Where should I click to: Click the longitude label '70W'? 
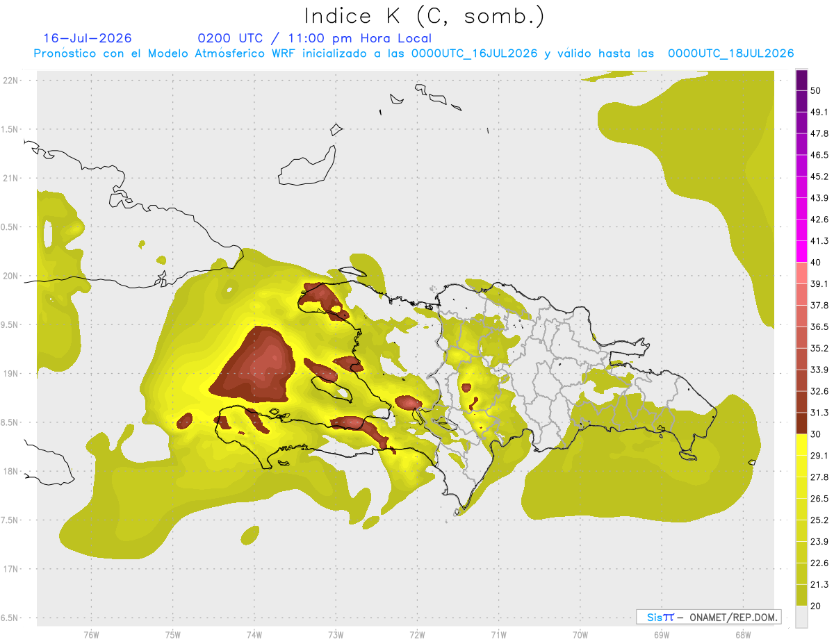580,635
